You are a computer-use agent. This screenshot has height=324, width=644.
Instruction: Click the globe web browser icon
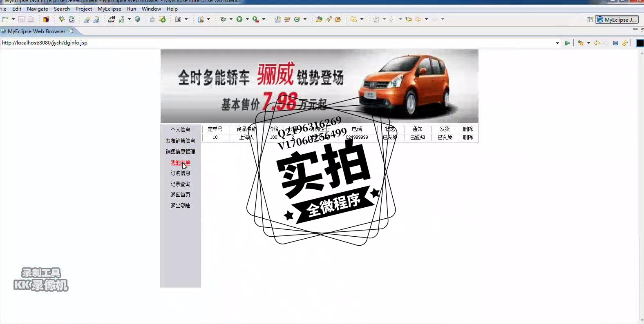[138, 19]
